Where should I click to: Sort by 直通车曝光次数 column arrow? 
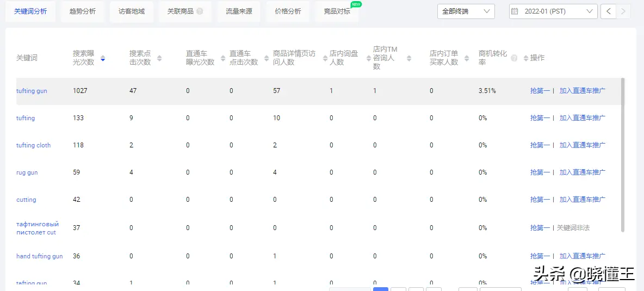tap(222, 58)
